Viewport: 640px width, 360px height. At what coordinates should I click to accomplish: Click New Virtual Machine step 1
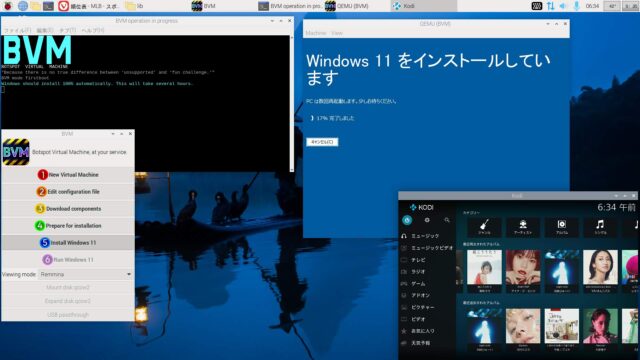[x=68, y=175]
